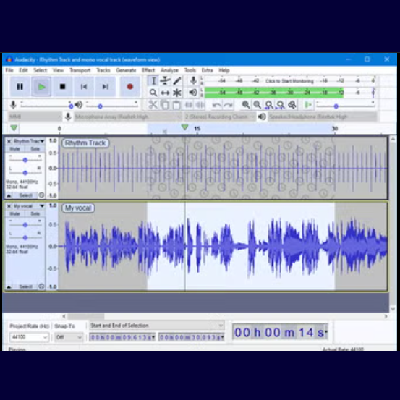Click Fit Project to Width icon
Screen dimensions: 400x400
(x=281, y=105)
